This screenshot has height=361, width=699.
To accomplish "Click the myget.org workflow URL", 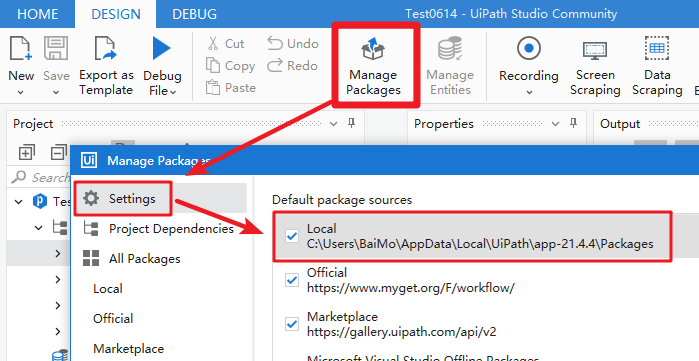I will coord(411,288).
